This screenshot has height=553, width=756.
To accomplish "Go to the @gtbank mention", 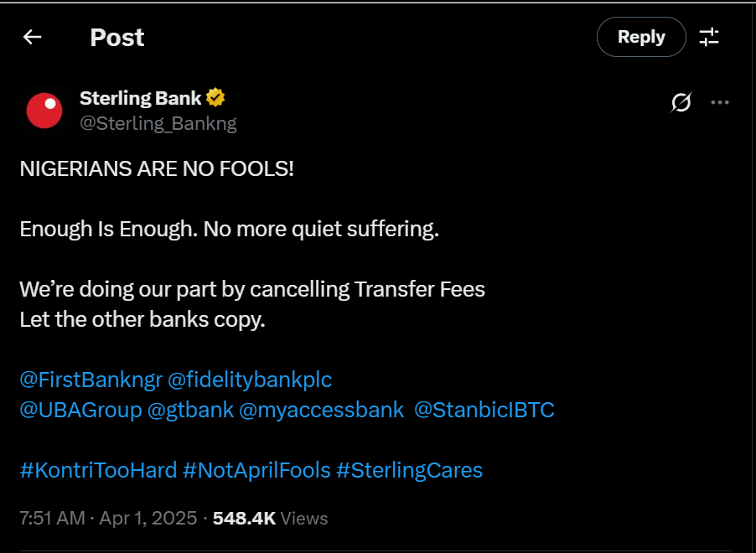I will coord(189,411).
